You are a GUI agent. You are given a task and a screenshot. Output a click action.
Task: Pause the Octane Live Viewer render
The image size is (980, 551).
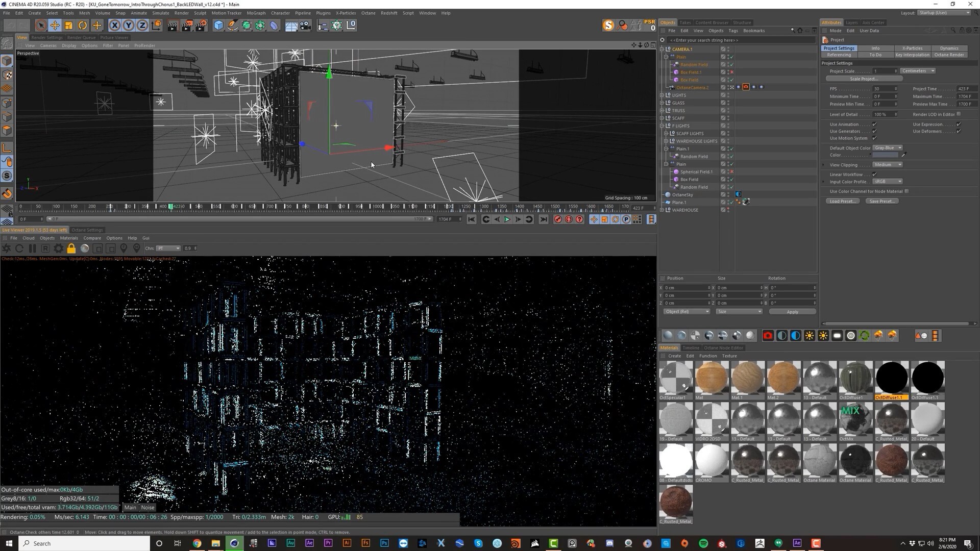pos(32,248)
